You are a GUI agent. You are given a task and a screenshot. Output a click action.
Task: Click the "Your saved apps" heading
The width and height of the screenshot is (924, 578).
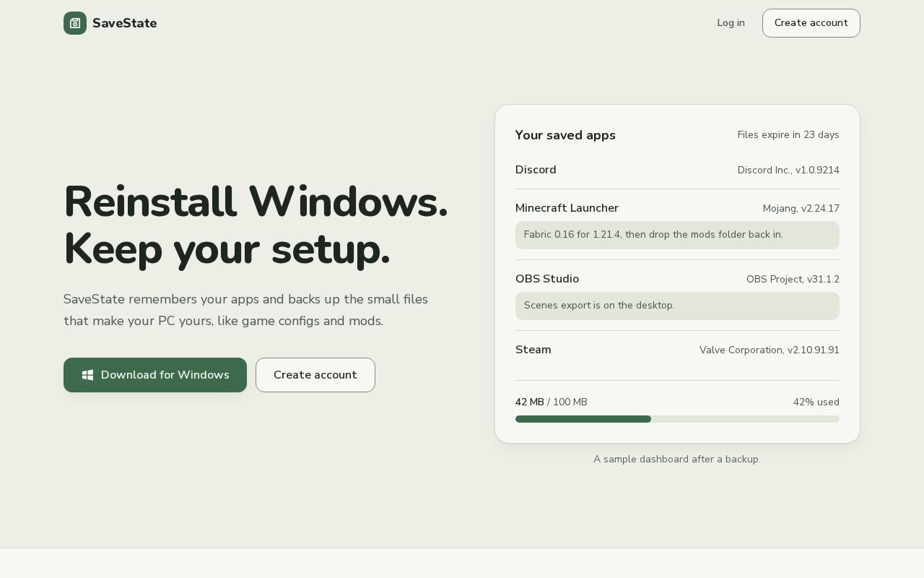565,135
